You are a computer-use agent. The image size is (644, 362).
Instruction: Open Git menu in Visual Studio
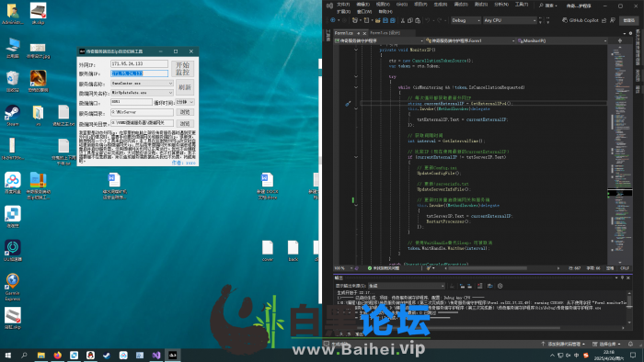coord(402,5)
